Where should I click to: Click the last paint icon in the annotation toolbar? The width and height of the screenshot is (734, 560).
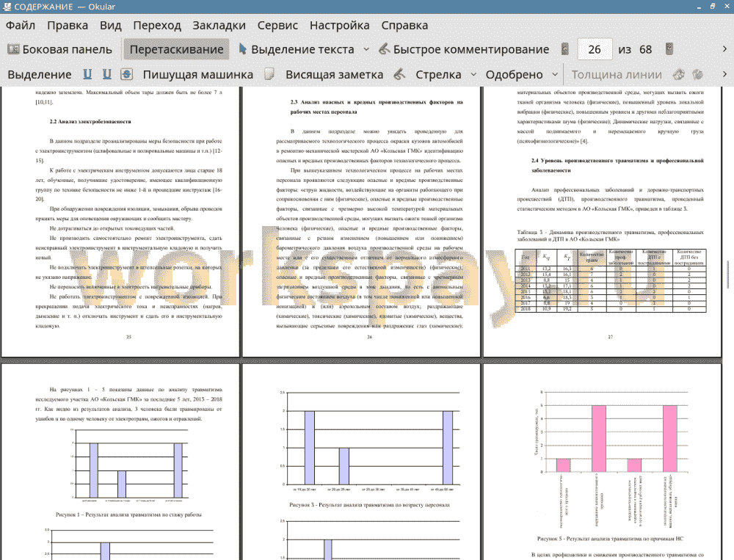[697, 74]
